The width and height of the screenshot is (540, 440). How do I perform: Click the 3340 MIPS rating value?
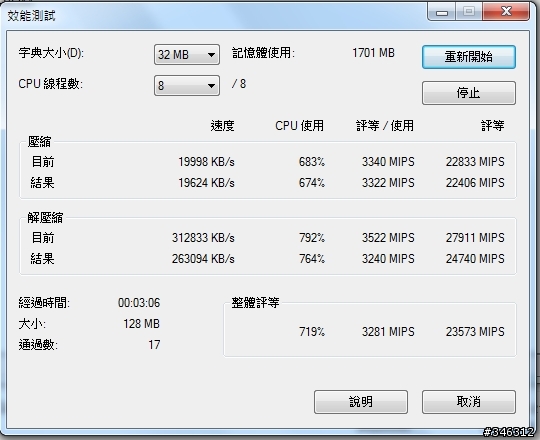pyautogui.click(x=388, y=161)
